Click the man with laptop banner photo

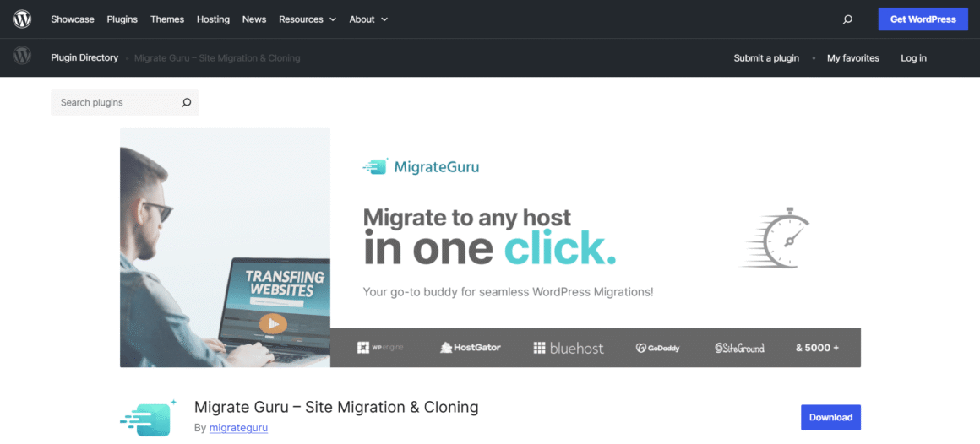pyautogui.click(x=225, y=248)
